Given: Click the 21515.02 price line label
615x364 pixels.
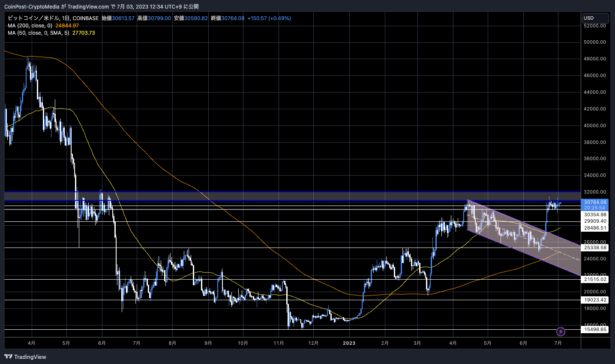Looking at the screenshot, I should (x=595, y=279).
